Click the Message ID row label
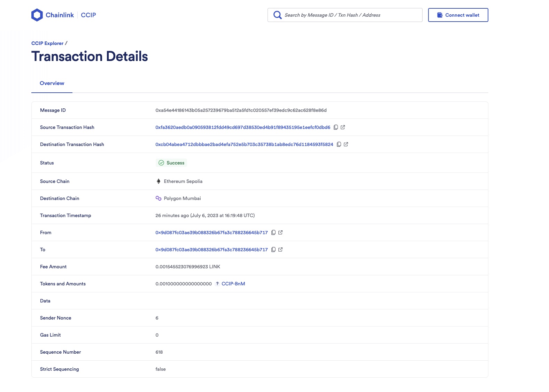 click(x=53, y=110)
